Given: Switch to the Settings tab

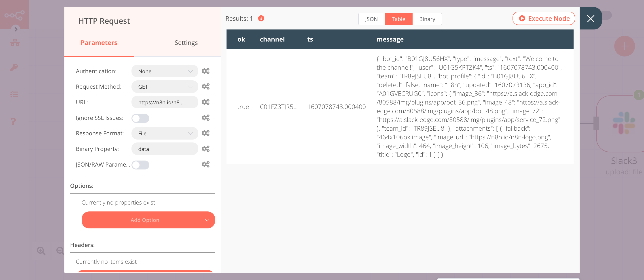Looking at the screenshot, I should click(x=186, y=42).
